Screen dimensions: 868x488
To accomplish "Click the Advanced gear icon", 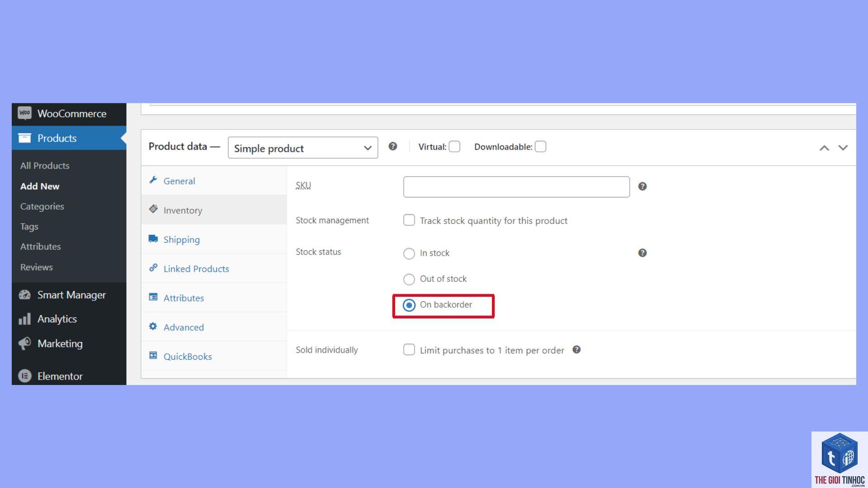I will pos(153,326).
